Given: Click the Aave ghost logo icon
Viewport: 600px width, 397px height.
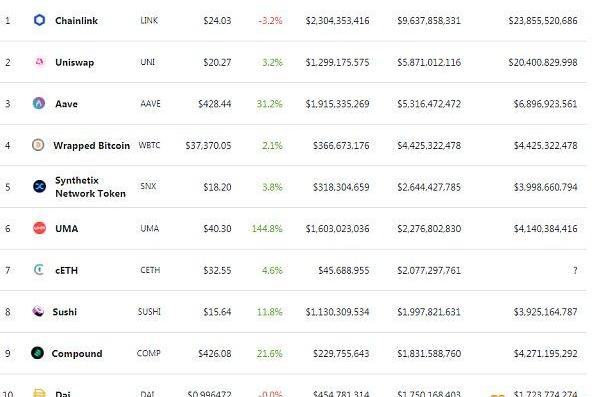Looking at the screenshot, I should (x=39, y=103).
